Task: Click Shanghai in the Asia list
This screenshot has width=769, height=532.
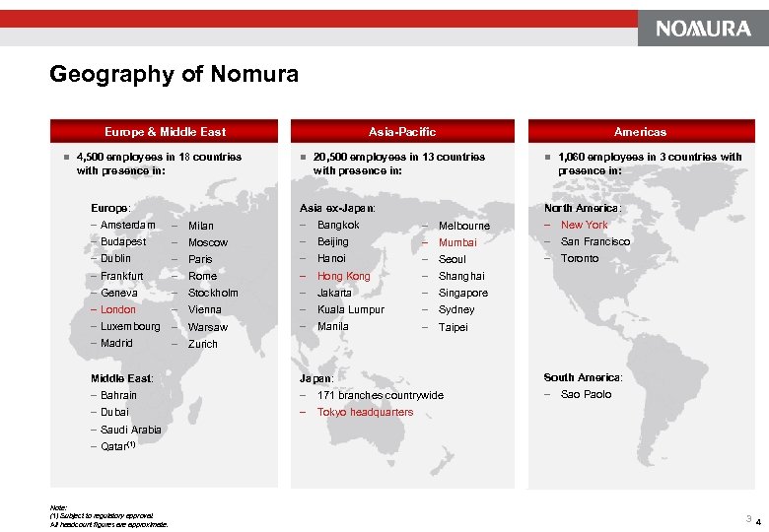Action: [x=461, y=276]
